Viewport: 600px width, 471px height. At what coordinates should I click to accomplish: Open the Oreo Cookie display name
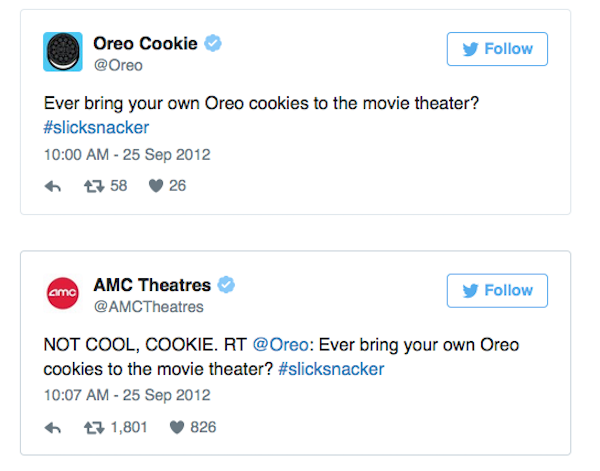click(145, 43)
